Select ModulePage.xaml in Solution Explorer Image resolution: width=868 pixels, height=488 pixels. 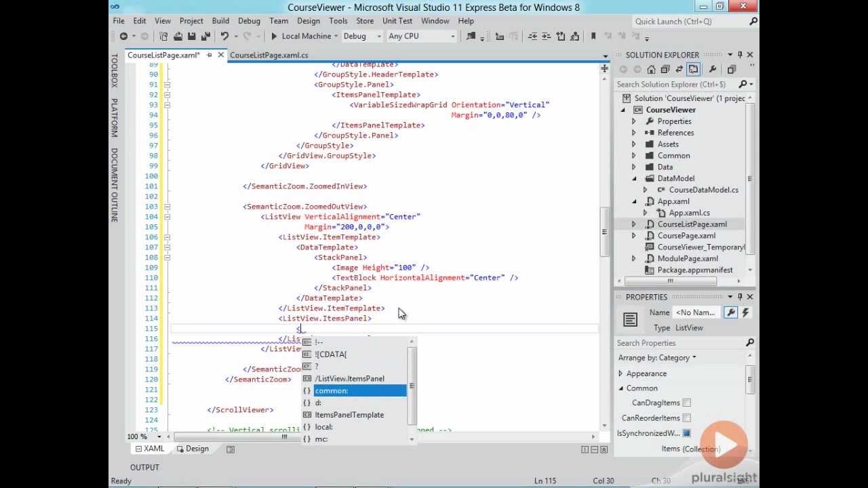(687, 258)
